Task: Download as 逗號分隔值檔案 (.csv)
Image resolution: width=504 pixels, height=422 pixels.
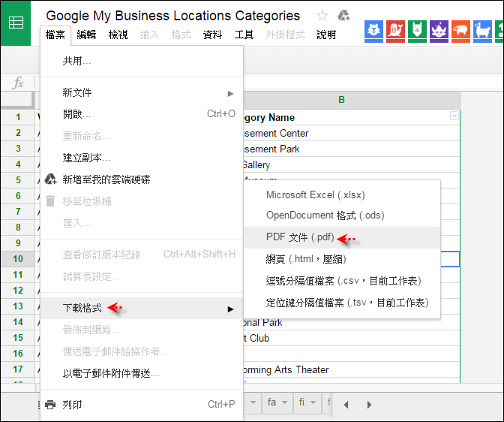Action: [x=342, y=281]
